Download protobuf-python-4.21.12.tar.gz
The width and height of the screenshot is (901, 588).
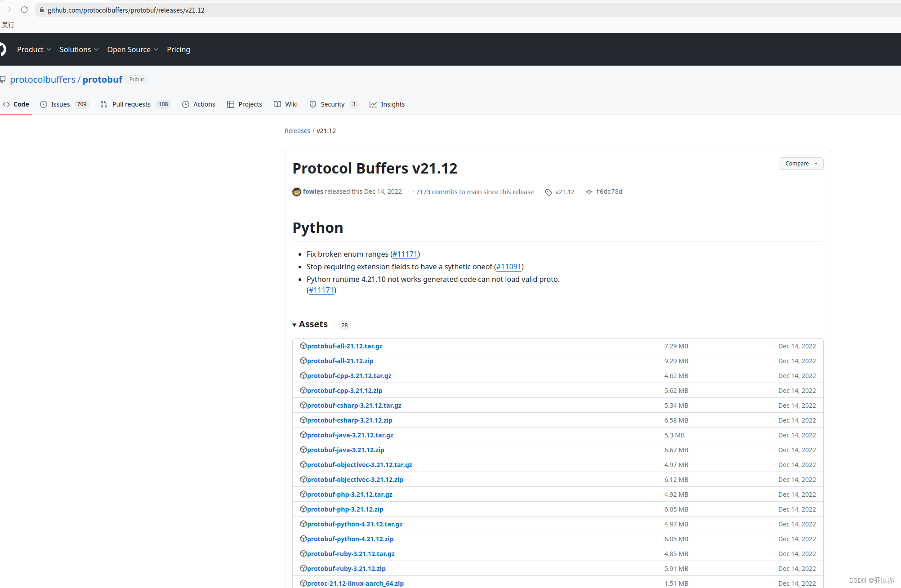[x=355, y=524]
